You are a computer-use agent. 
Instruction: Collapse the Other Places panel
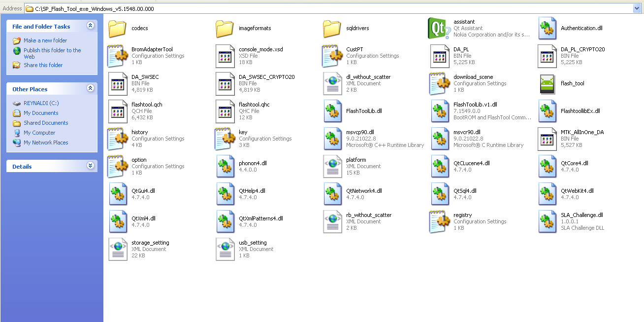pos(90,89)
